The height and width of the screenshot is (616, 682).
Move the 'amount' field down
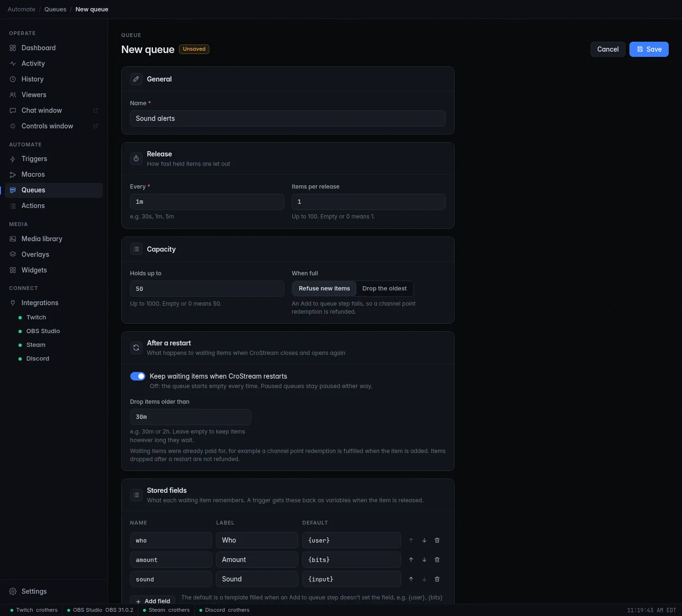tap(424, 560)
